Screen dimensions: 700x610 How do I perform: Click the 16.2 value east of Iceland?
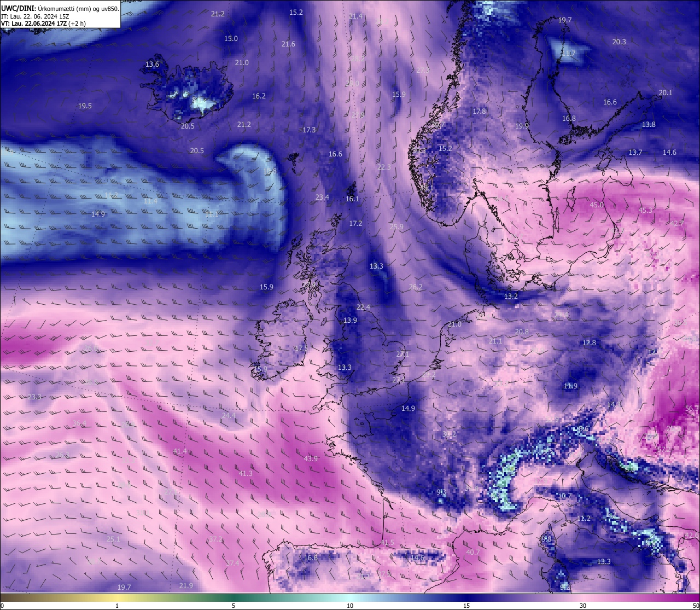(259, 96)
